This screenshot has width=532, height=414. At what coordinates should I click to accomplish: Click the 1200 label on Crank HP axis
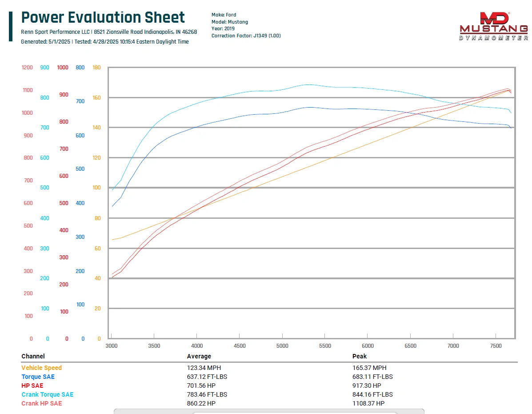point(27,68)
